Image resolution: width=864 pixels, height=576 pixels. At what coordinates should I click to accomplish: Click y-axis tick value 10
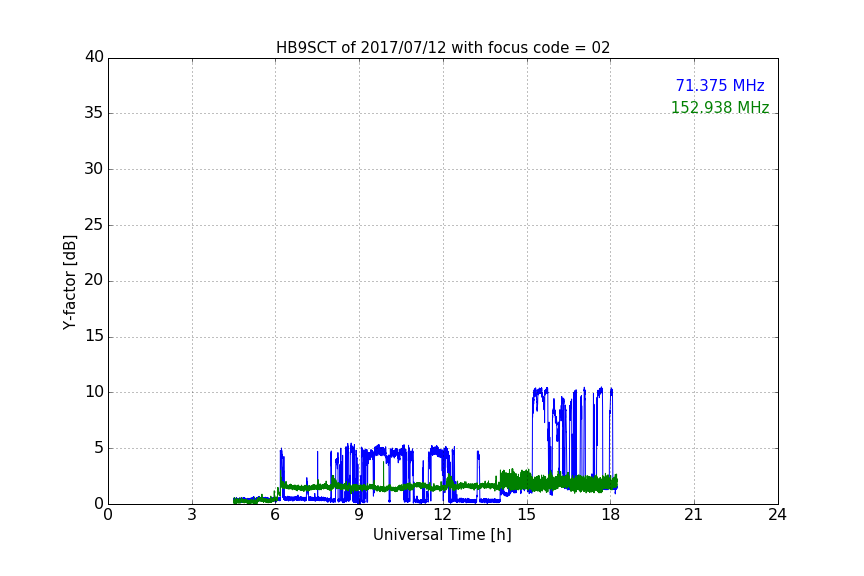point(94,392)
